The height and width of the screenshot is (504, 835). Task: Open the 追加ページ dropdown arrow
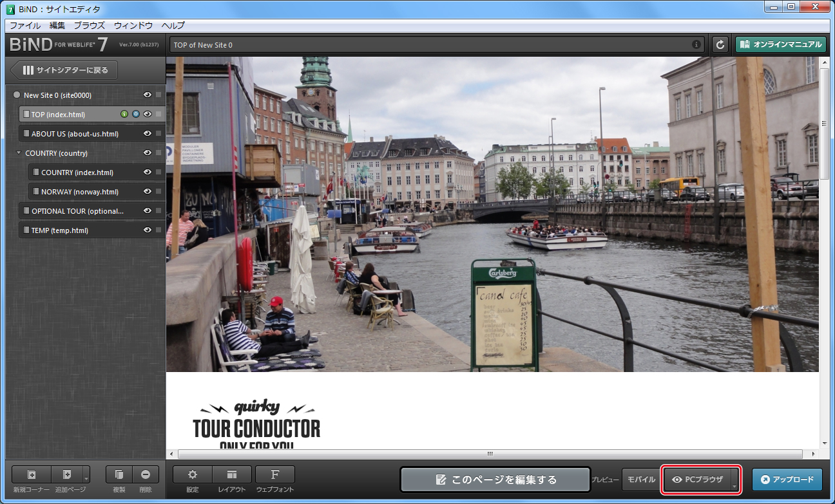tap(86, 476)
